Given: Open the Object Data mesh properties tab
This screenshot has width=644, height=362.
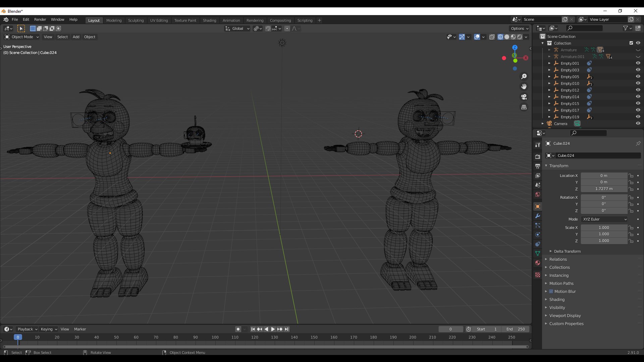Looking at the screenshot, I should coord(538,253).
